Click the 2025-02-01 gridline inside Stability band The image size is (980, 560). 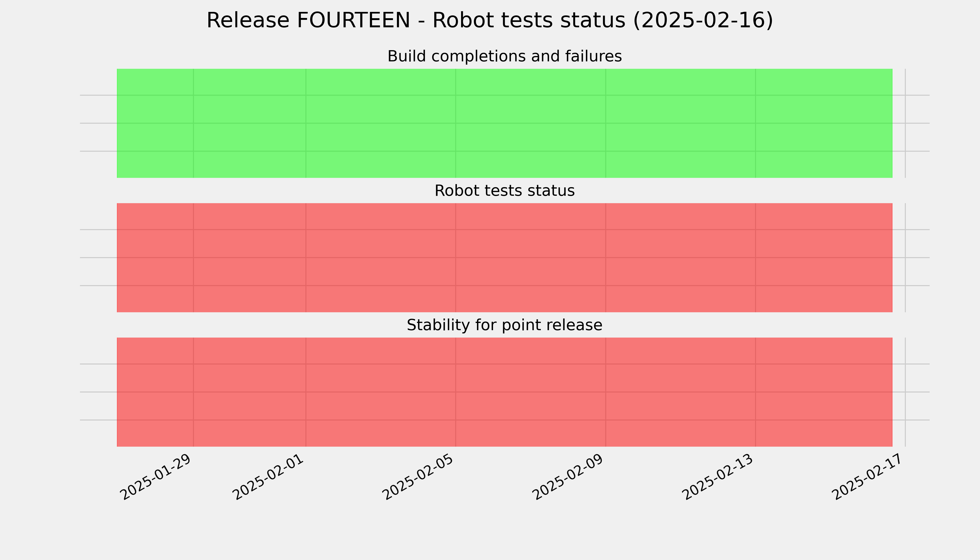pos(306,392)
